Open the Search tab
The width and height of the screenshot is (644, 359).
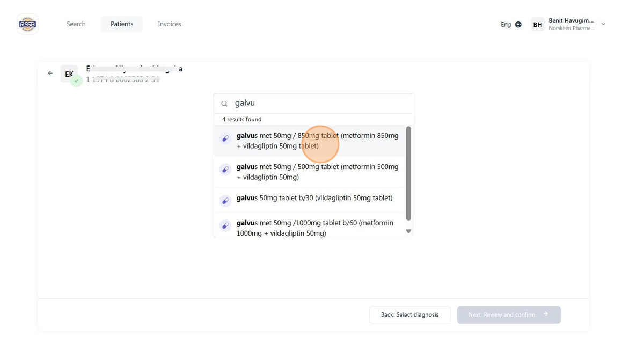pos(76,24)
